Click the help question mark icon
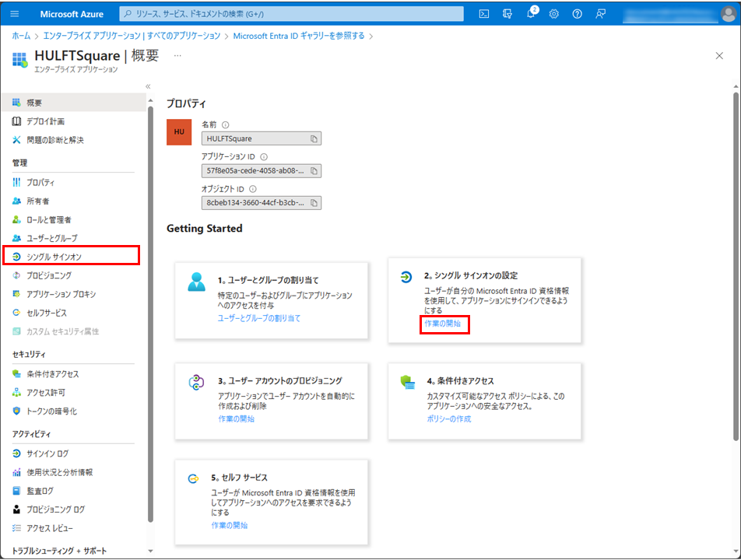The image size is (741, 560). tap(577, 14)
